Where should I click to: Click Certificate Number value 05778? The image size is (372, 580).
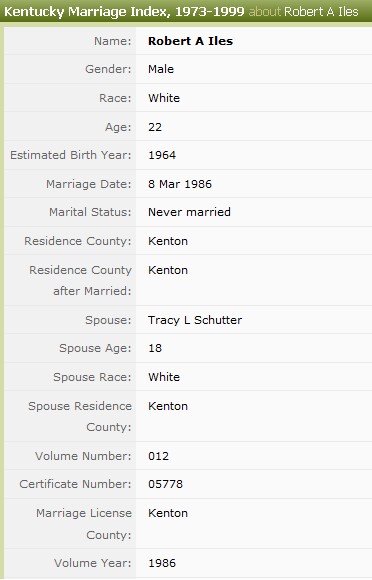point(165,484)
